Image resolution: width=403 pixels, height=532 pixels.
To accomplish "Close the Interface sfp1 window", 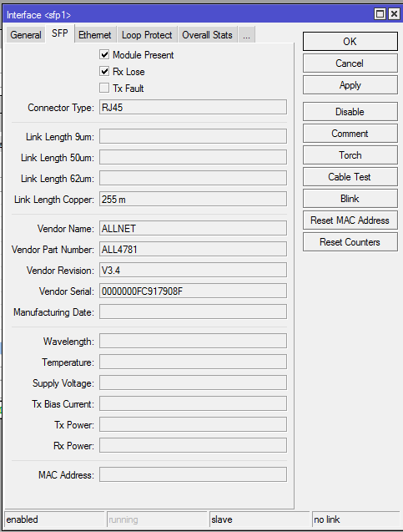I will point(394,14).
